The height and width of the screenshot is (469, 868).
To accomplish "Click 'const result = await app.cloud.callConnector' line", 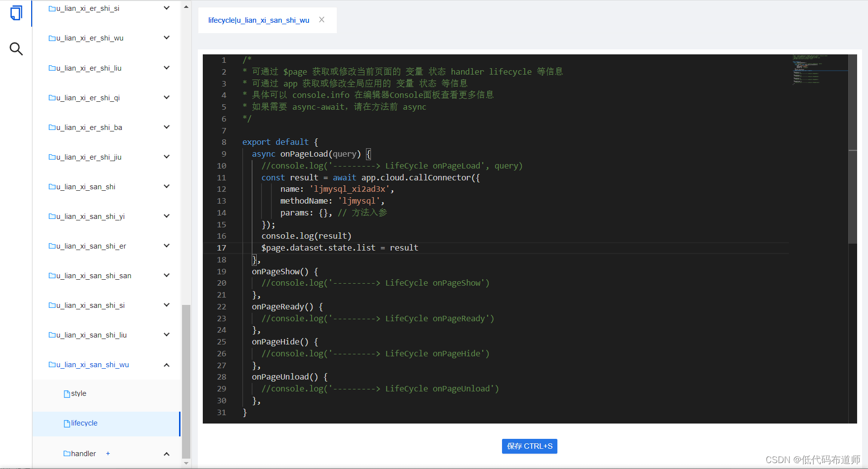I will [370, 177].
